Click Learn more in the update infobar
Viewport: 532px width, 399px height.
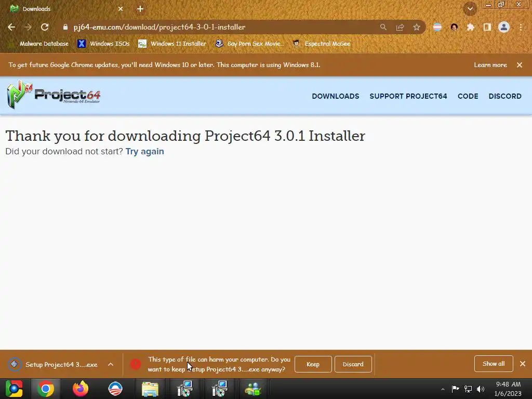point(490,65)
